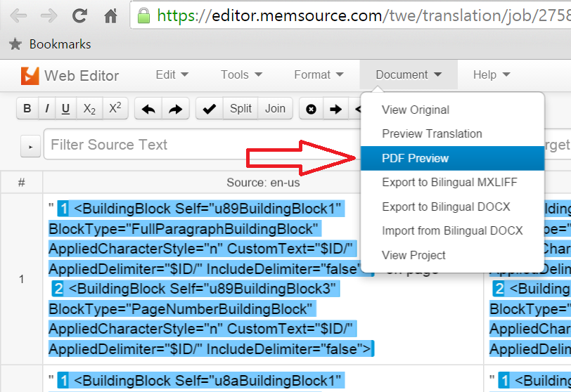Image resolution: width=571 pixels, height=392 pixels.
Task: Expand the filter options small arrow button
Action: (31, 147)
